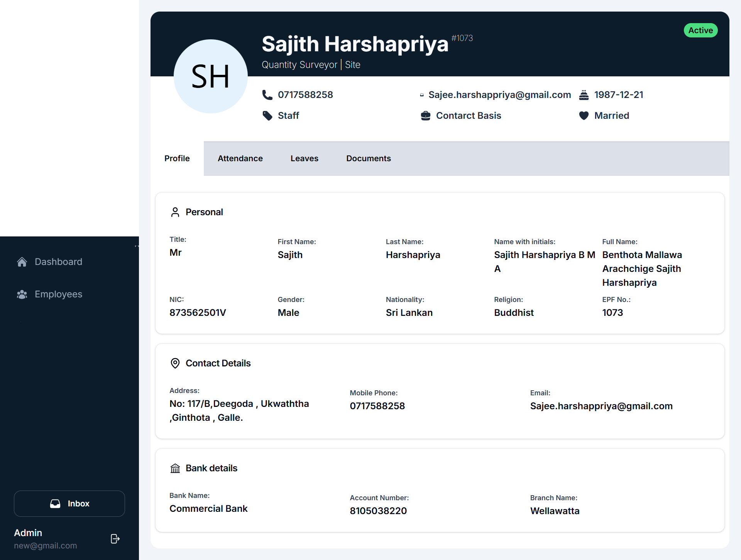Click the SH avatar of Sajith Harshapriya
The width and height of the screenshot is (741, 560).
(210, 76)
